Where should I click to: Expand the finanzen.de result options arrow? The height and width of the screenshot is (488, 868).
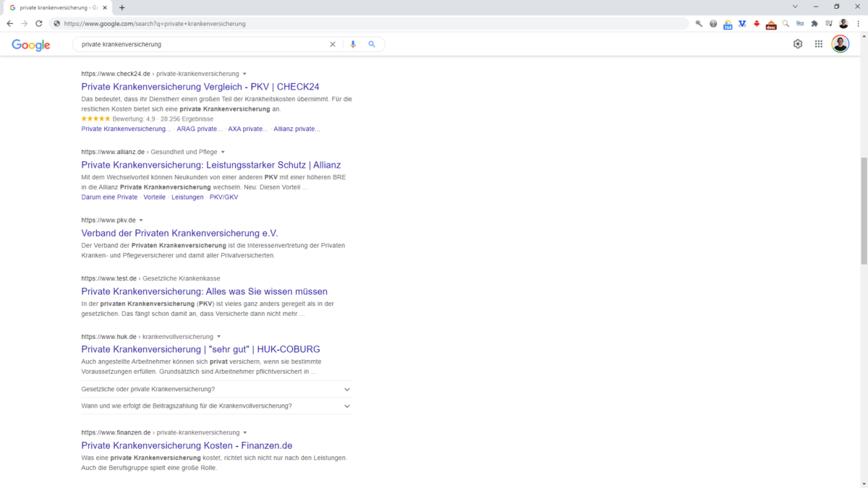pos(245,432)
